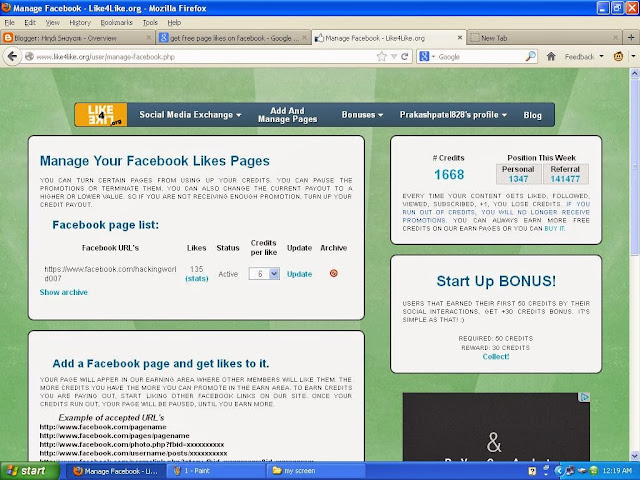Expand Prakashpatel828's profile menu
This screenshot has height=480, width=640.
453,115
